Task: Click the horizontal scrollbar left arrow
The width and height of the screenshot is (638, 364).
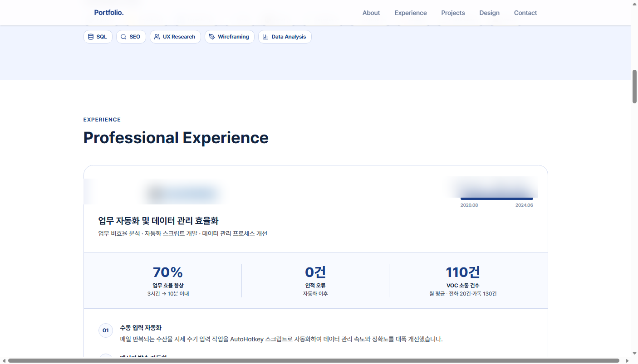Action: click(4, 361)
